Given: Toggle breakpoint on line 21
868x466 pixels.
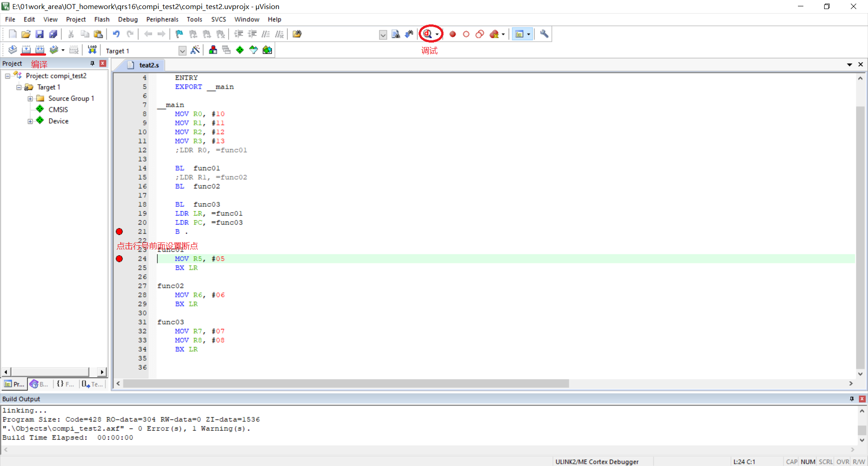Looking at the screenshot, I should (119, 232).
